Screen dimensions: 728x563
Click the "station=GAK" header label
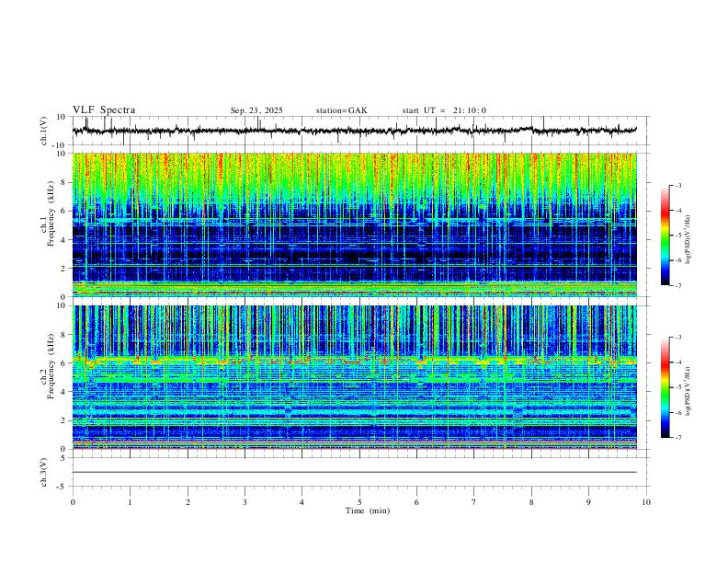[341, 110]
